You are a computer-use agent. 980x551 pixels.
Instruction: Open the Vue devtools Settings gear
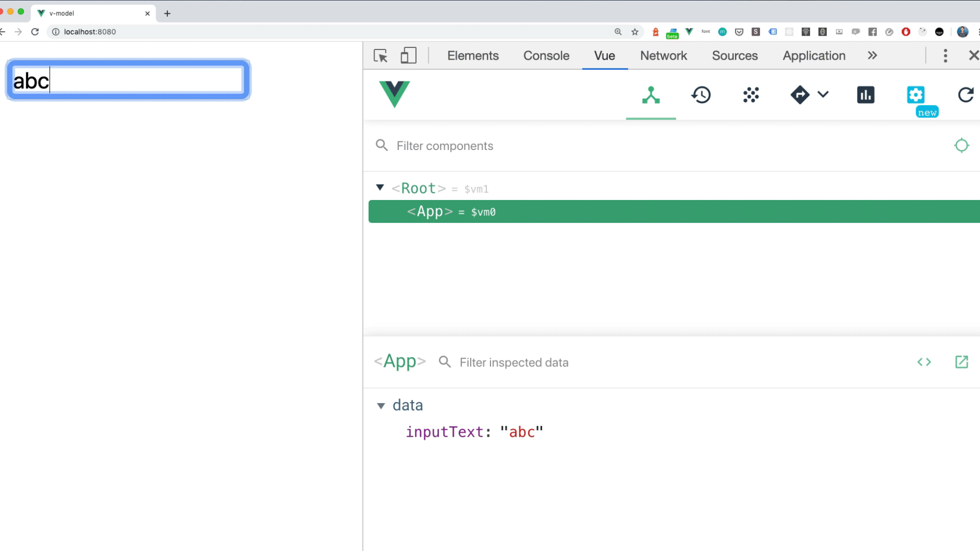point(916,95)
